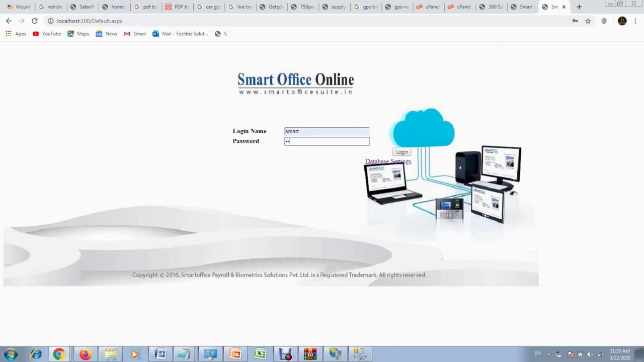
Task: Open the media player taskbar icon
Action: coord(134,354)
